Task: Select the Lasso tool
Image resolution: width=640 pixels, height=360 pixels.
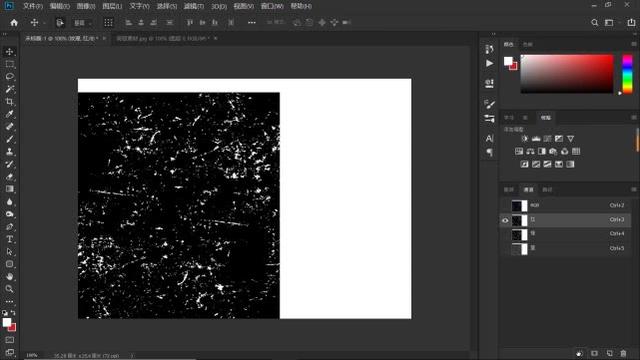Action: (9, 77)
